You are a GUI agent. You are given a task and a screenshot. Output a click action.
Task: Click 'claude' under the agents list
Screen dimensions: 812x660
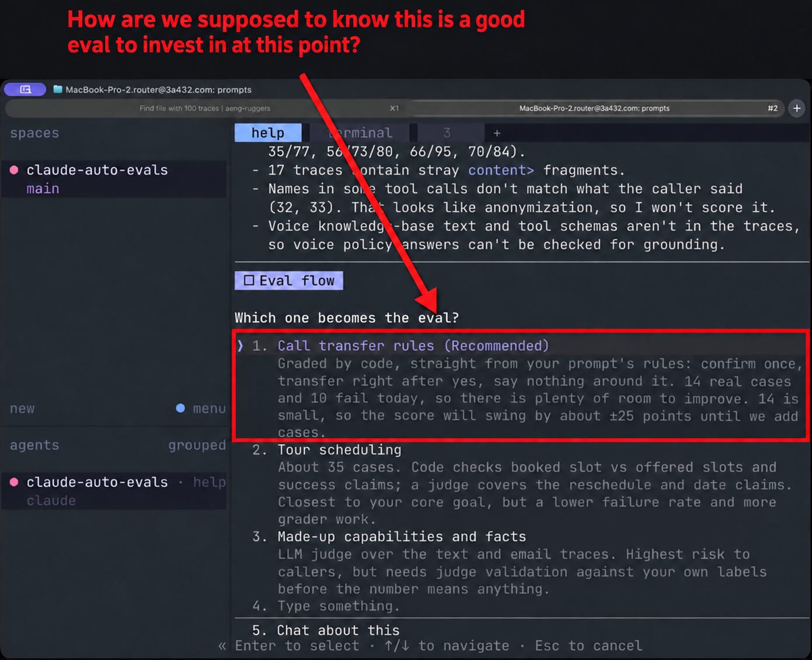pyautogui.click(x=51, y=501)
